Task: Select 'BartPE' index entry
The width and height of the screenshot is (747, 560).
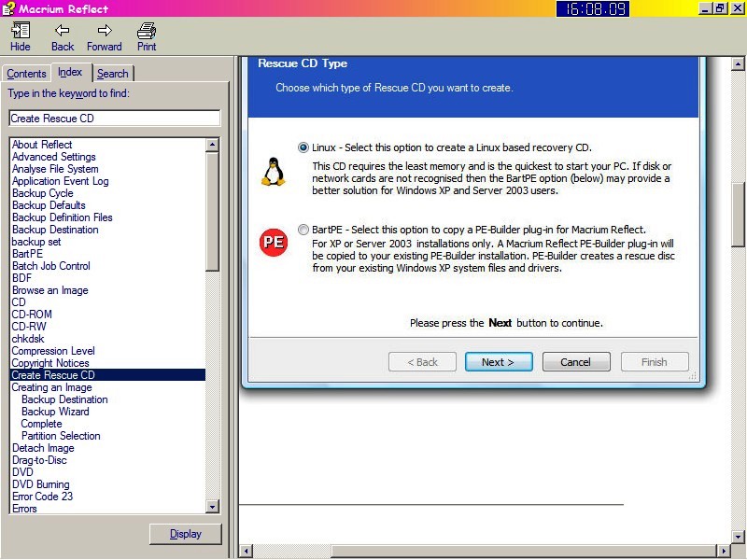Action: coord(27,254)
